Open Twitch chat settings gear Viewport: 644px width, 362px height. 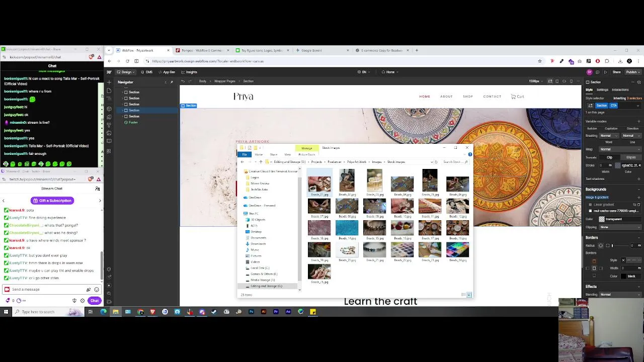(83, 301)
